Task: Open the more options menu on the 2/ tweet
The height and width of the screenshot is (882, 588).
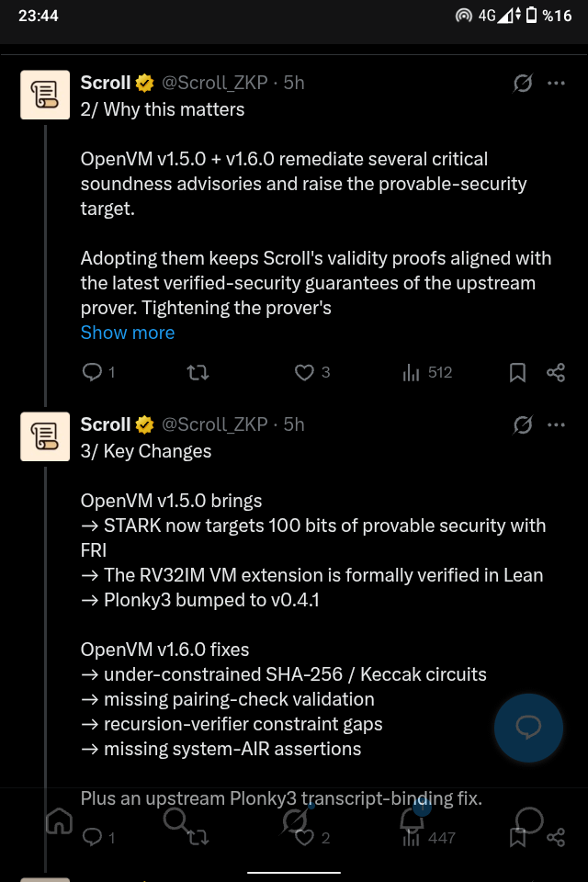Action: (556, 84)
